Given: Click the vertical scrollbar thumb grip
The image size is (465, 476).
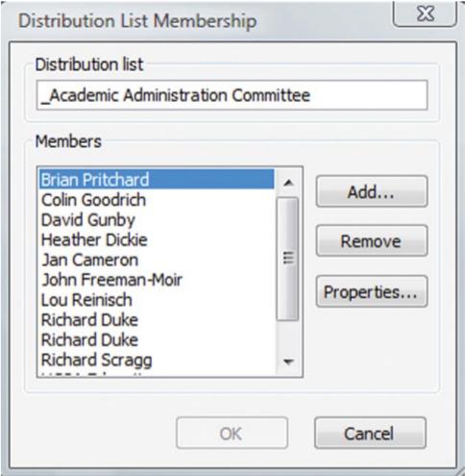Looking at the screenshot, I should (x=288, y=259).
